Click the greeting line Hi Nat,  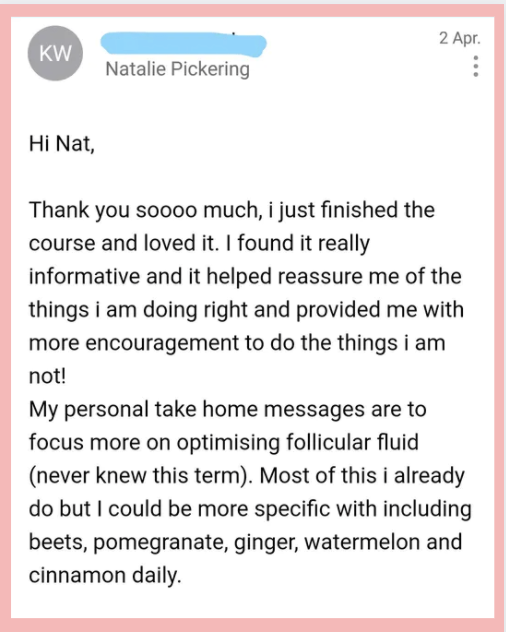[x=62, y=143]
